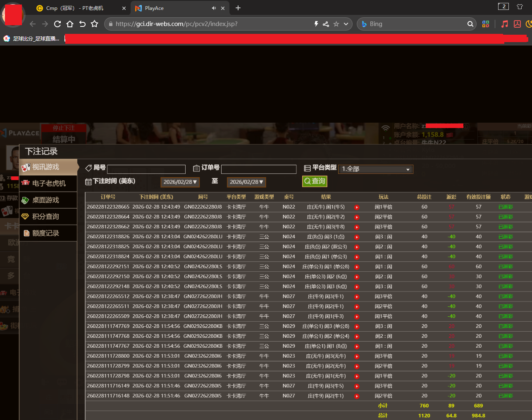Expand address bar chevron dropdown
532x420 pixels.
coord(346,24)
